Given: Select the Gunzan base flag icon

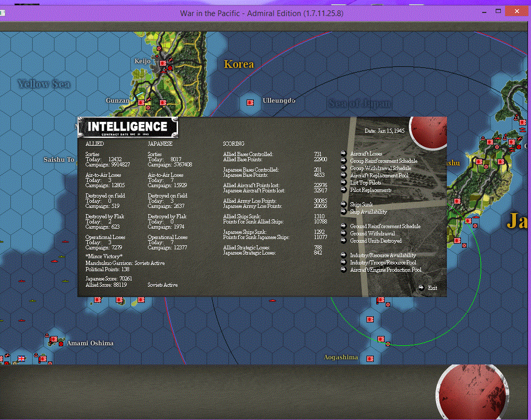Looking at the screenshot, I should (x=141, y=103).
